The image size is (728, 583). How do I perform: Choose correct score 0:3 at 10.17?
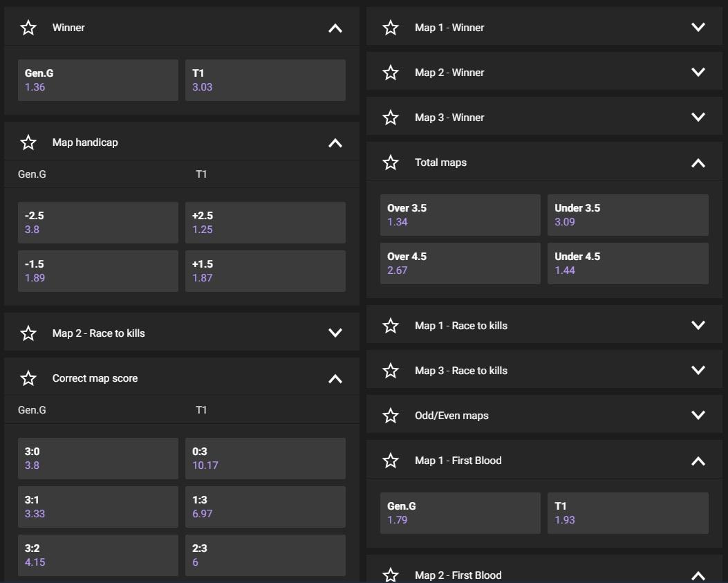click(x=265, y=459)
